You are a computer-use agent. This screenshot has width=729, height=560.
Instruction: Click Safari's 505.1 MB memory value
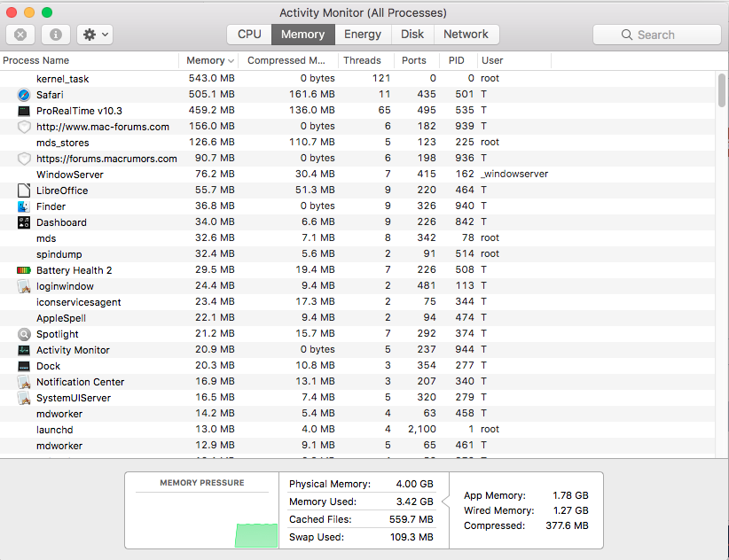(x=212, y=94)
